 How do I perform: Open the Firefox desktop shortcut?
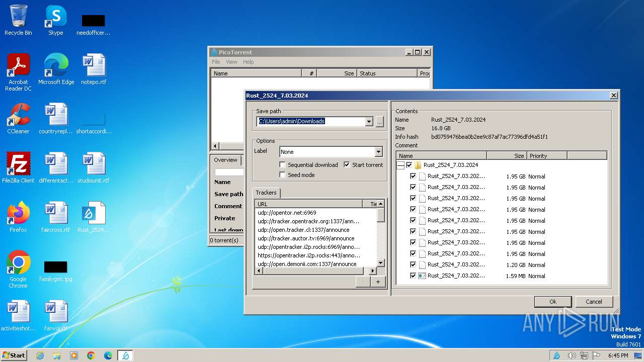pyautogui.click(x=18, y=217)
